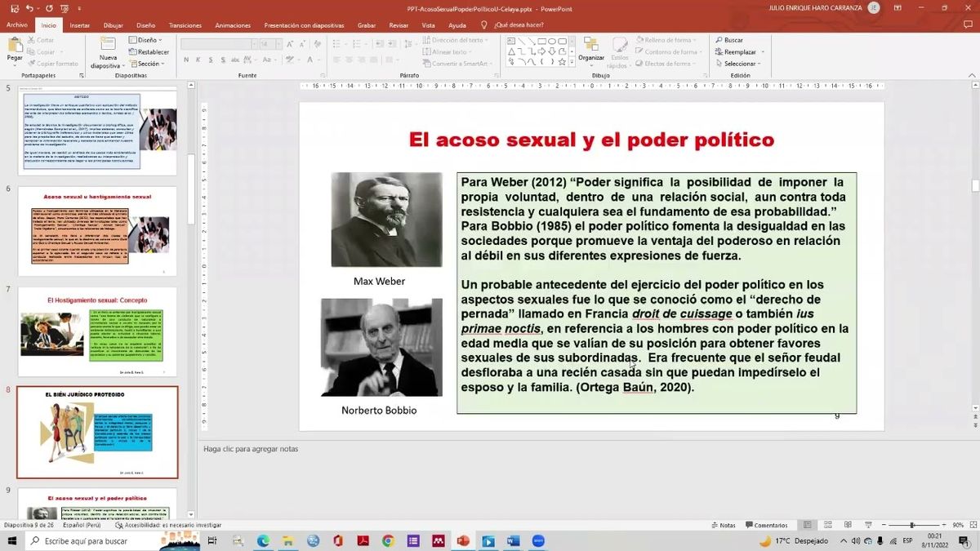Open Word icon in Windows taskbar
The width and height of the screenshot is (980, 551).
[513, 540]
